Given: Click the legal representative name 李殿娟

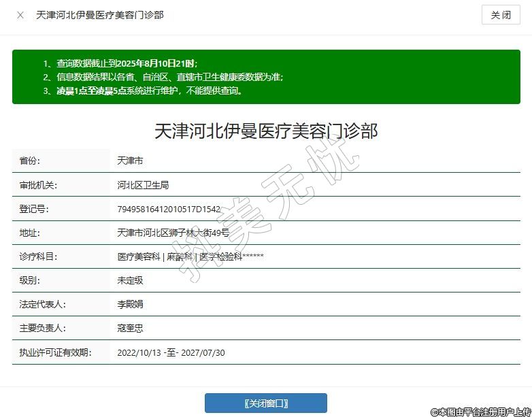Looking at the screenshot, I should point(130,304).
